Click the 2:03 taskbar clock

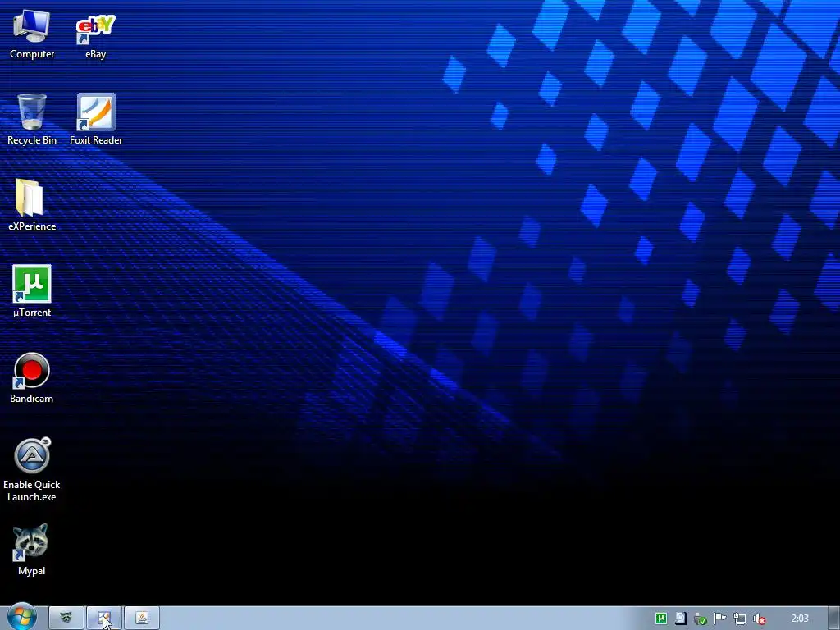click(x=800, y=619)
